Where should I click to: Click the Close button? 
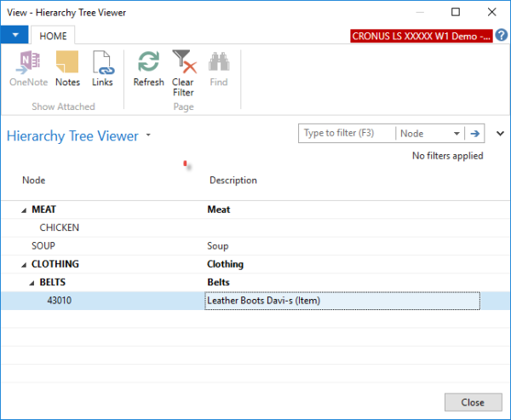pos(473,402)
